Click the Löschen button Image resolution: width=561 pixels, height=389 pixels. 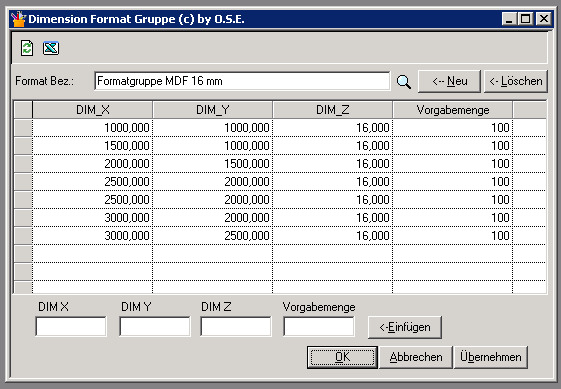click(516, 81)
